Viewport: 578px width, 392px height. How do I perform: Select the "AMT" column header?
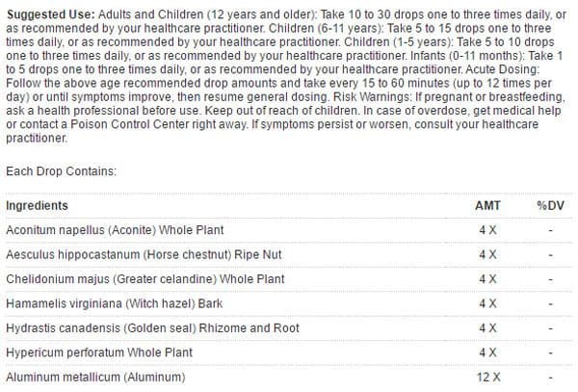(x=487, y=206)
